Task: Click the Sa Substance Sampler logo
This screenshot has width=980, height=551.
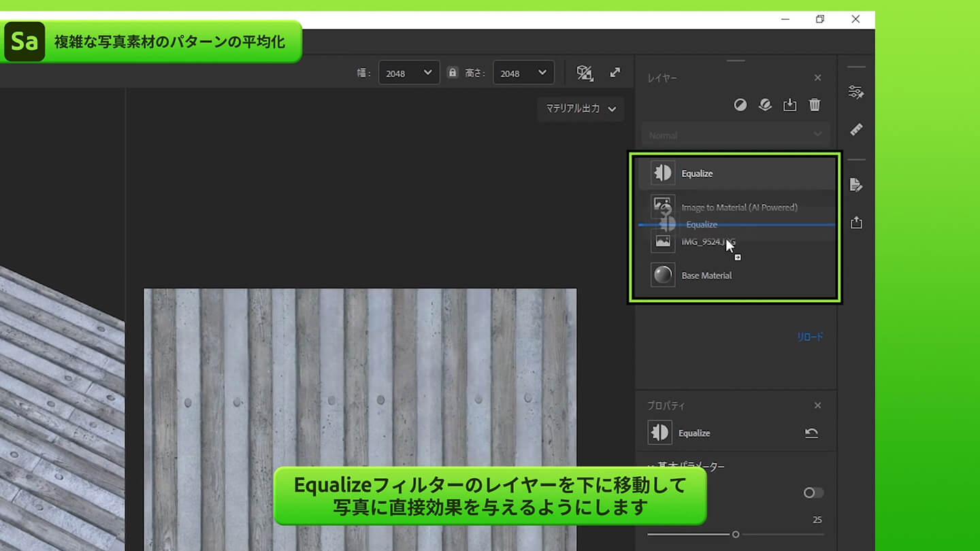Action: 24,41
